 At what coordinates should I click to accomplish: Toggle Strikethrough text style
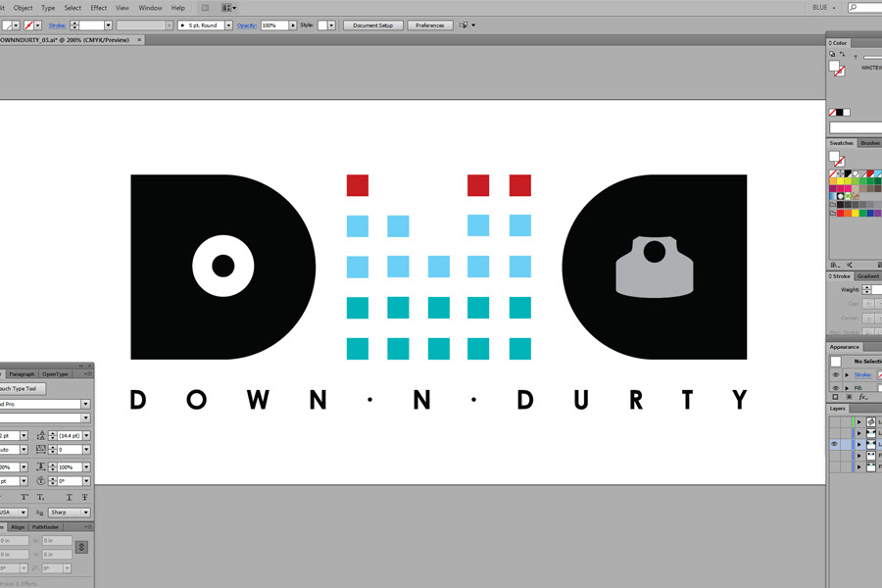coord(84,498)
